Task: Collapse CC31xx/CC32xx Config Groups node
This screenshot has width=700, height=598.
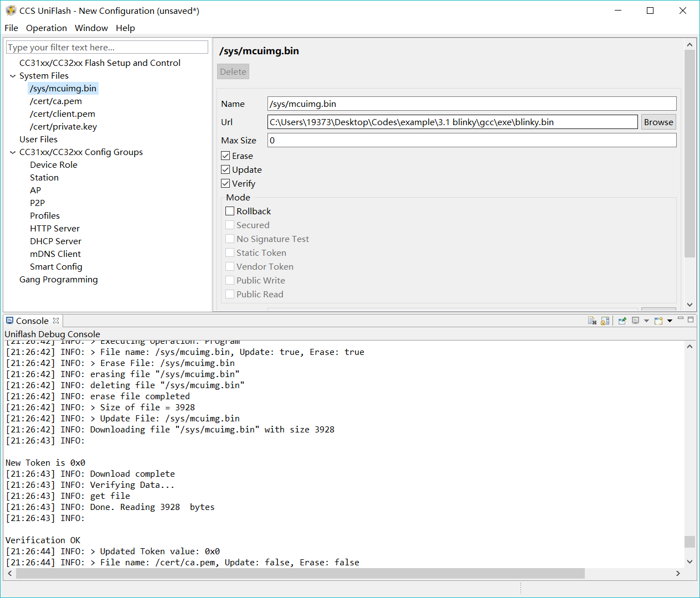Action: pos(13,152)
